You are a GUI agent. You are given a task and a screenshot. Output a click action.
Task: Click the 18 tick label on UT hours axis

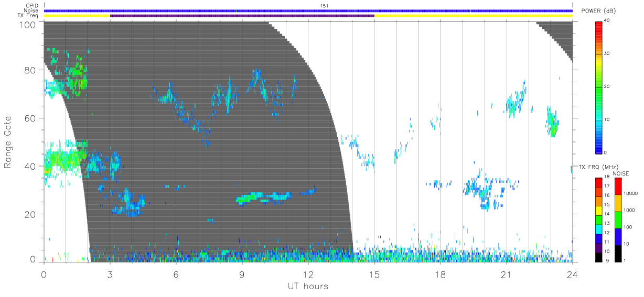pos(440,274)
